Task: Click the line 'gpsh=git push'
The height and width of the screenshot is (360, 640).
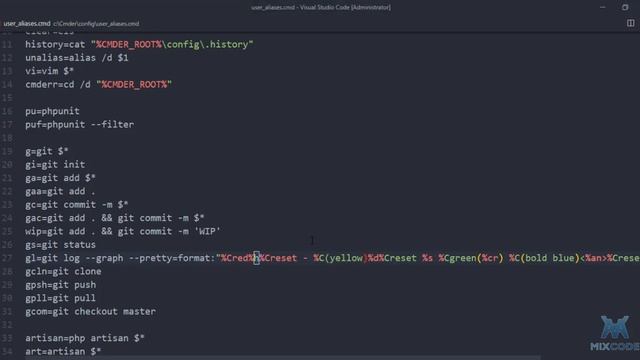Action: pyautogui.click(x=60, y=285)
